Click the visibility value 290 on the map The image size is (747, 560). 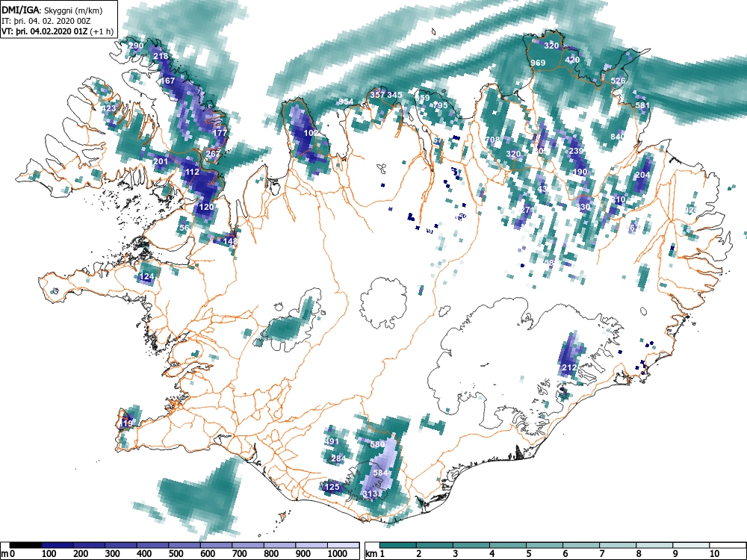[x=136, y=46]
